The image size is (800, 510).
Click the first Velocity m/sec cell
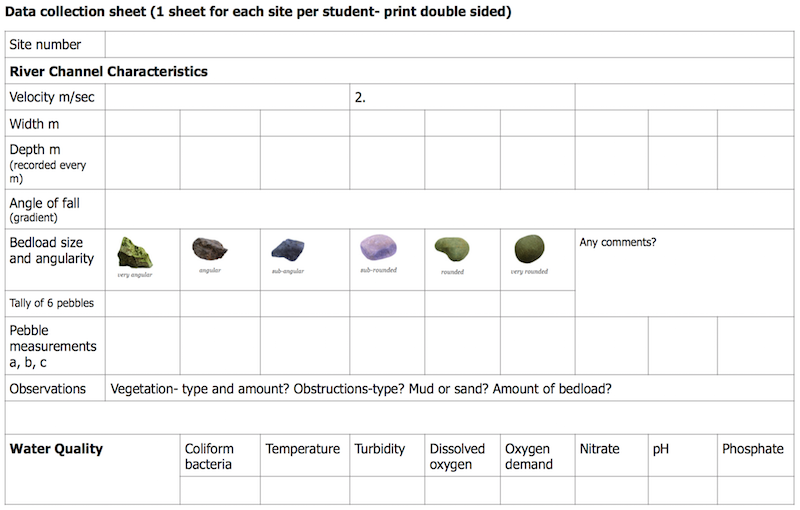tap(227, 97)
